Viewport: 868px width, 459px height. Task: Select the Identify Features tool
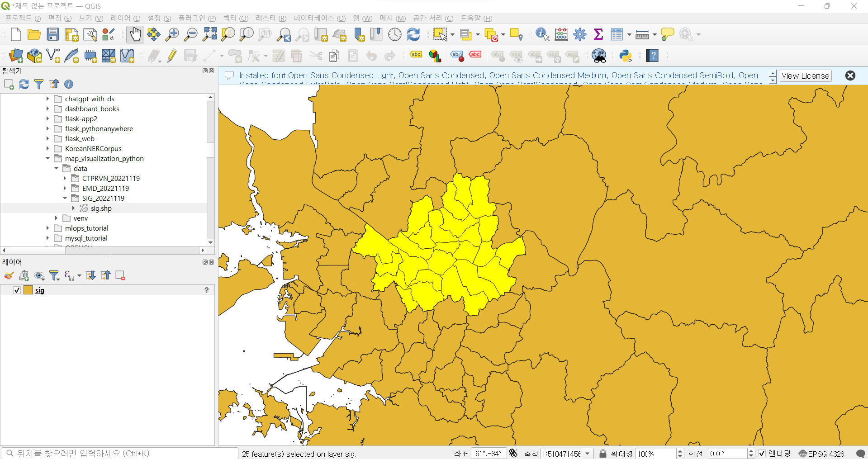point(542,34)
